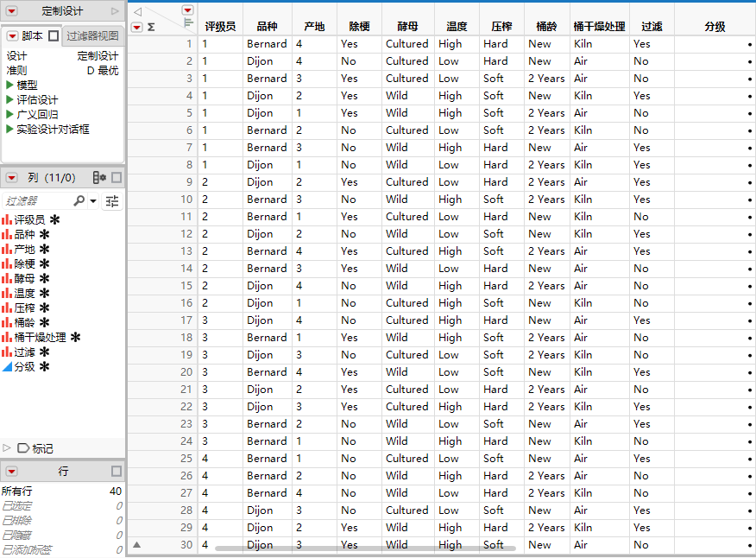The height and width of the screenshot is (558, 756).
Task: Expand the 模型 script item
Action: point(9,86)
